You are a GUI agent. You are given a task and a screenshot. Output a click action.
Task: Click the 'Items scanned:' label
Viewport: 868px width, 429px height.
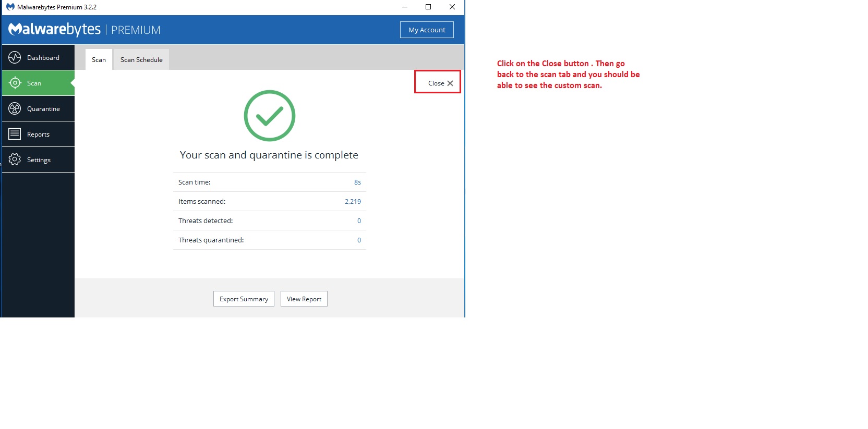[202, 201]
